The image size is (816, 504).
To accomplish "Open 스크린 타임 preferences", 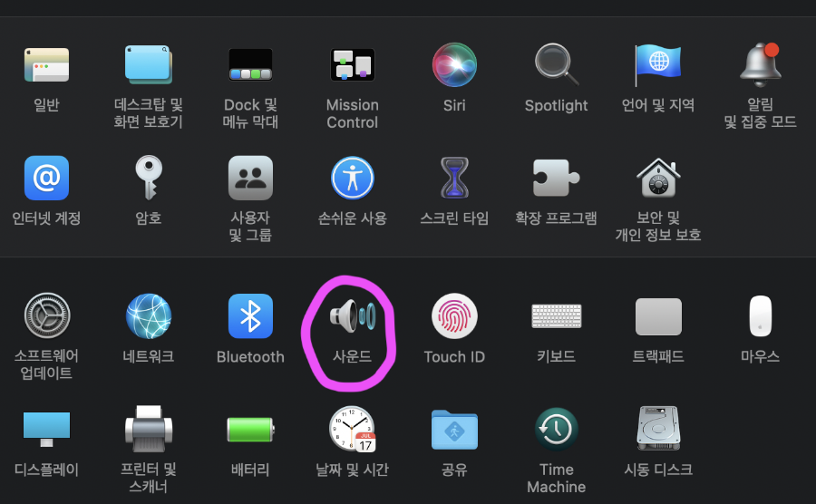I will (x=454, y=178).
